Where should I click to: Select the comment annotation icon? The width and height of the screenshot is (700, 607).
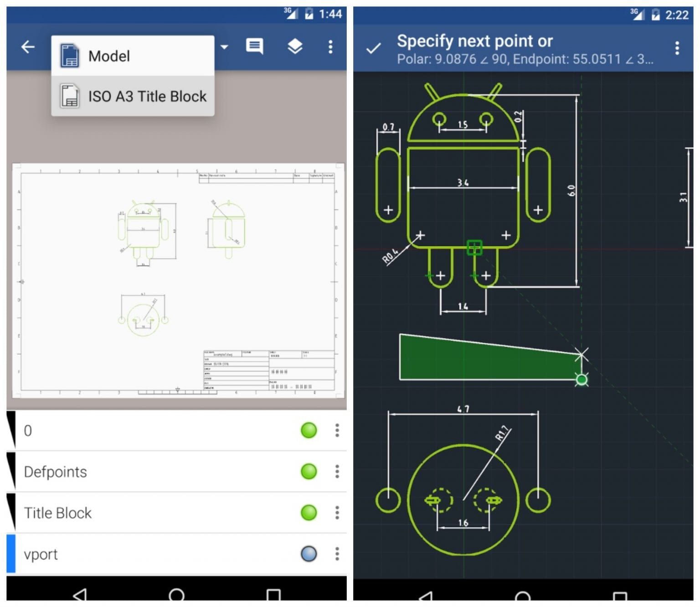pos(254,47)
